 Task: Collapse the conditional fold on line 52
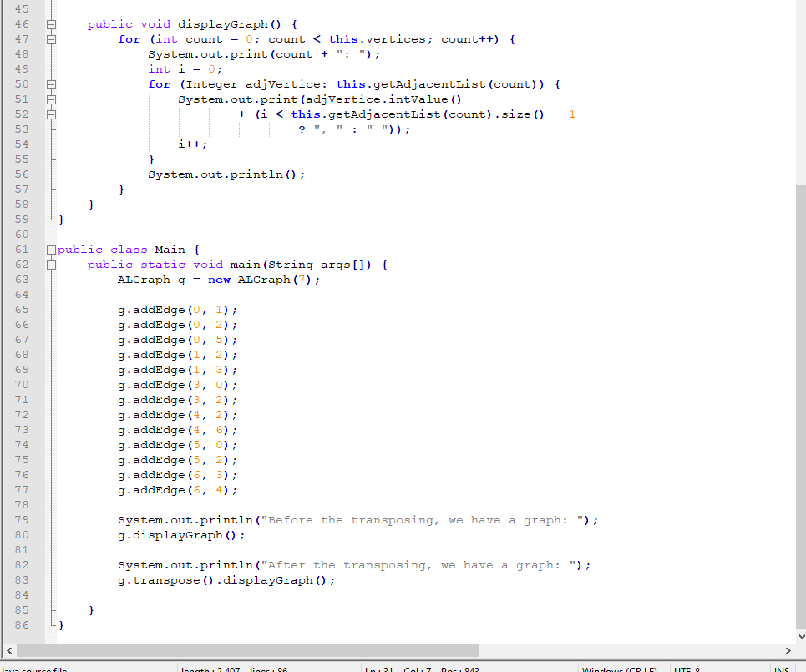pyautogui.click(x=52, y=114)
